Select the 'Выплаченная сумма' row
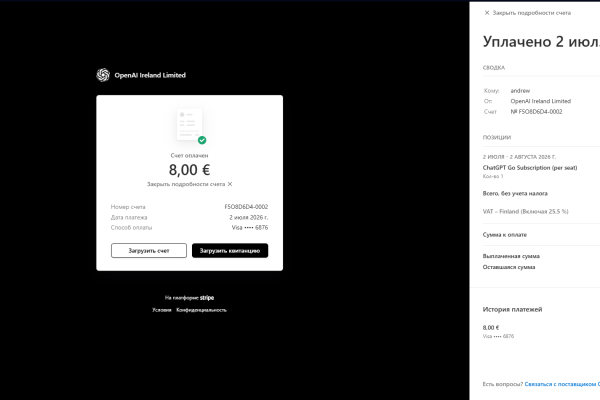Viewport: 600px width, 400px height. [511, 256]
